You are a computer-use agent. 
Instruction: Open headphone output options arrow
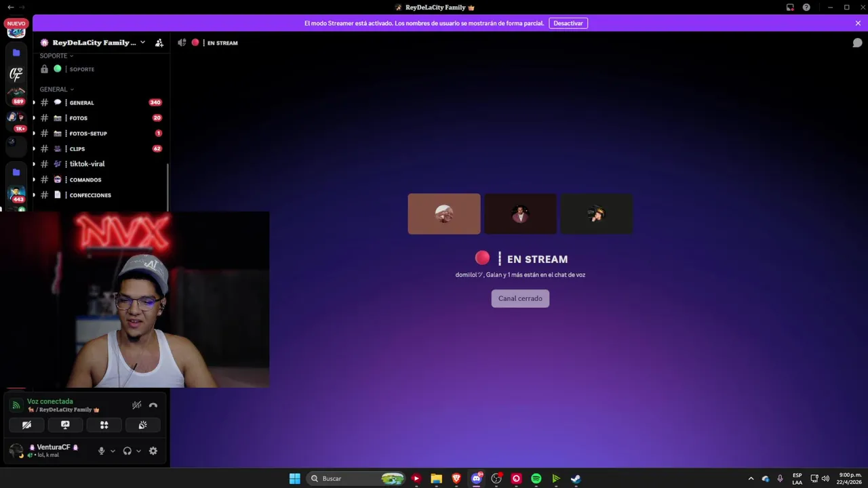(x=138, y=451)
